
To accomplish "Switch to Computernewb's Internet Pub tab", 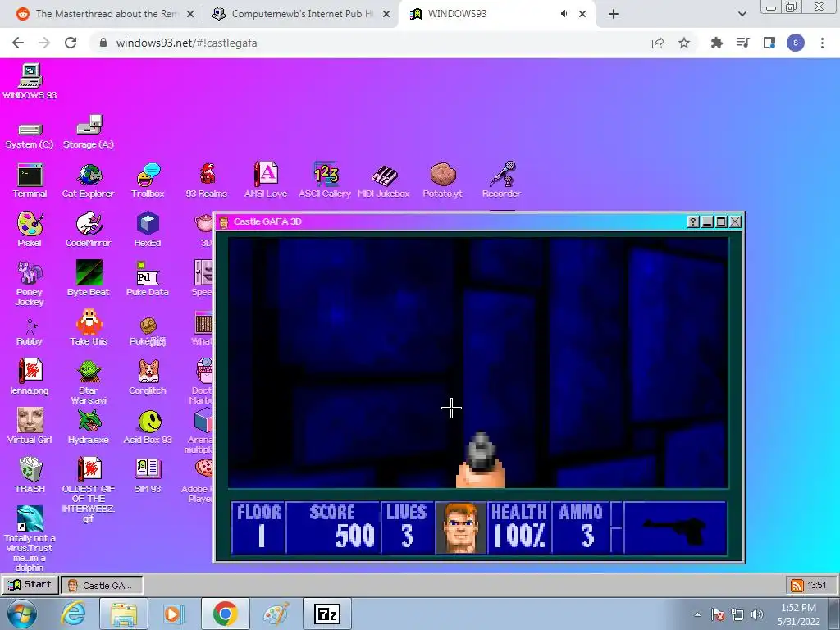I will pyautogui.click(x=302, y=14).
